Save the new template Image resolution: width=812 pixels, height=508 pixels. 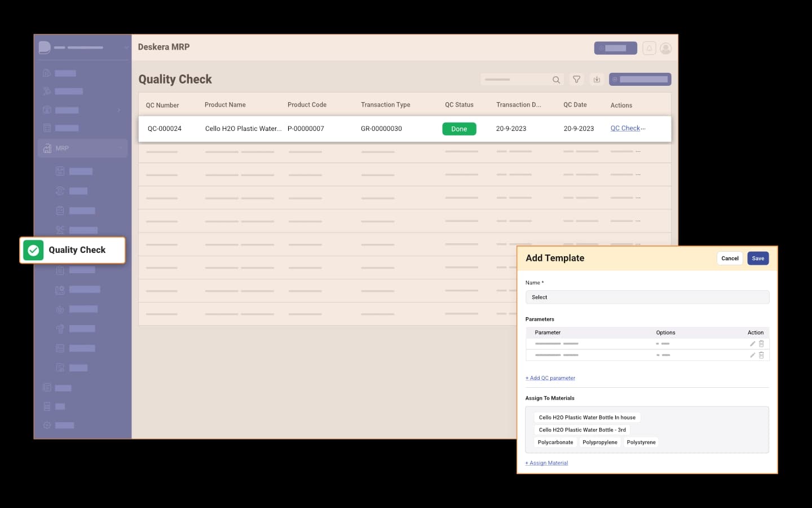tap(758, 259)
